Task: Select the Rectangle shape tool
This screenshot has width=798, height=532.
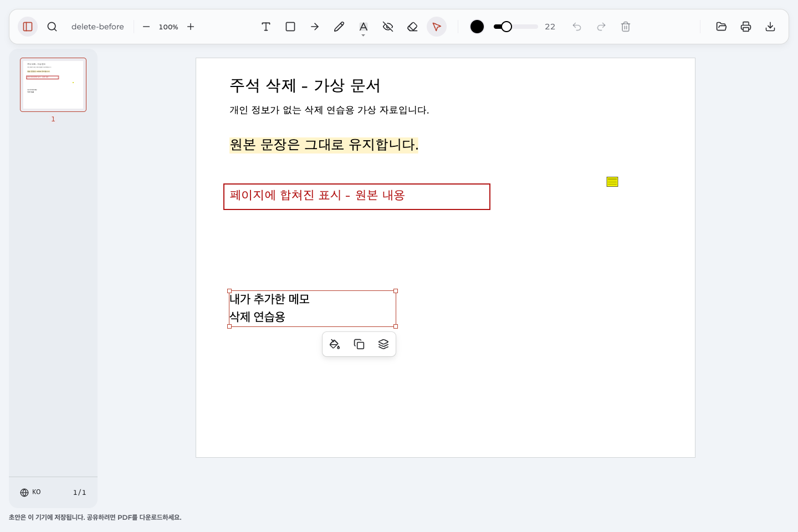Action: [290, 27]
